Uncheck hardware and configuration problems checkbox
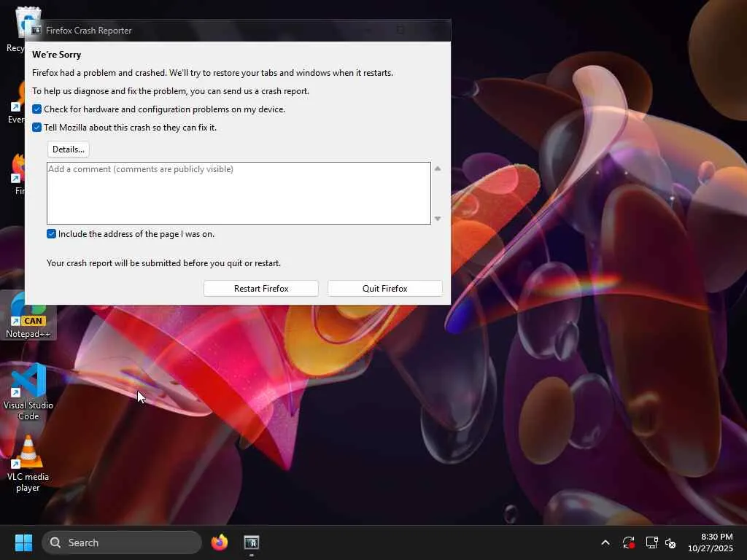This screenshot has height=560, width=747. pos(36,109)
